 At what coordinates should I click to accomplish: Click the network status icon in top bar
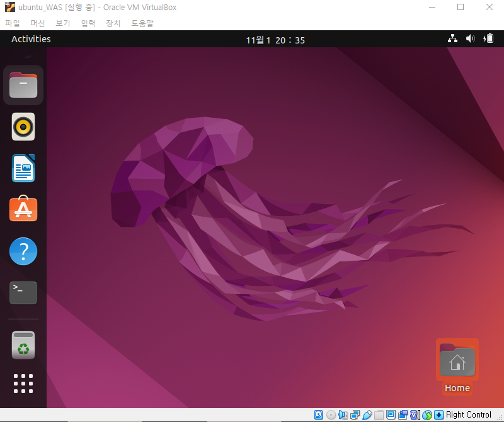tap(452, 38)
